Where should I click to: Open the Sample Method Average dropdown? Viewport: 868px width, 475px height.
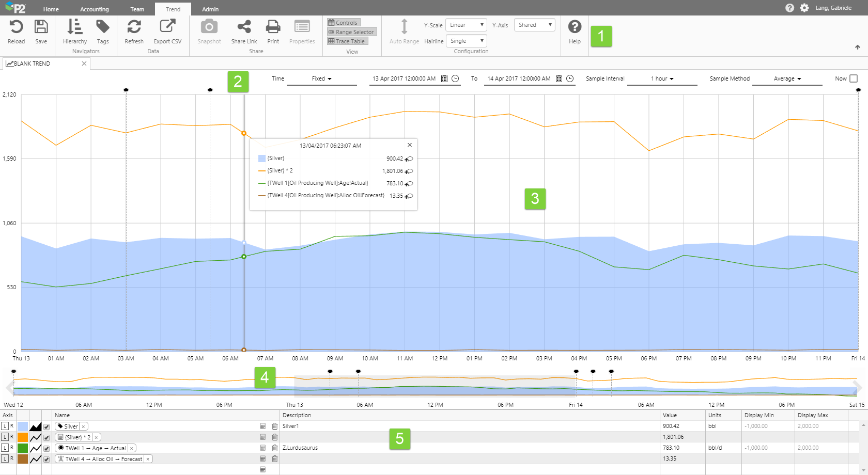click(787, 79)
